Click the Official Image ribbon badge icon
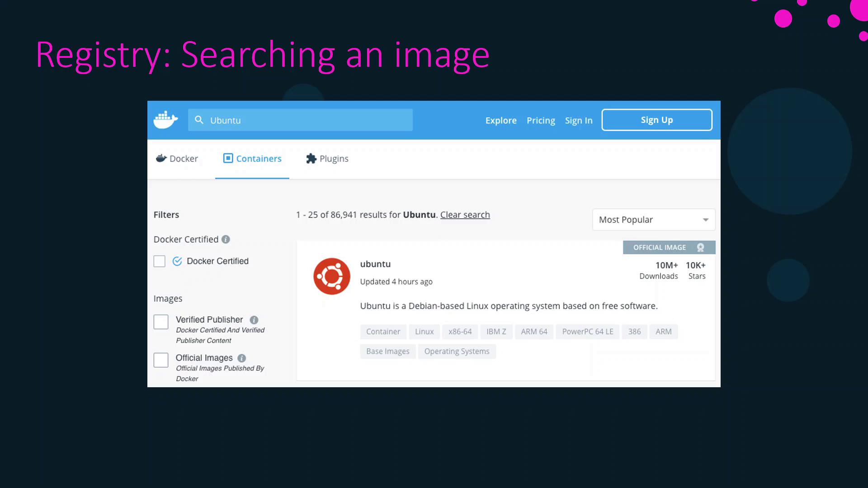Viewport: 868px width, 488px height. pyautogui.click(x=700, y=248)
